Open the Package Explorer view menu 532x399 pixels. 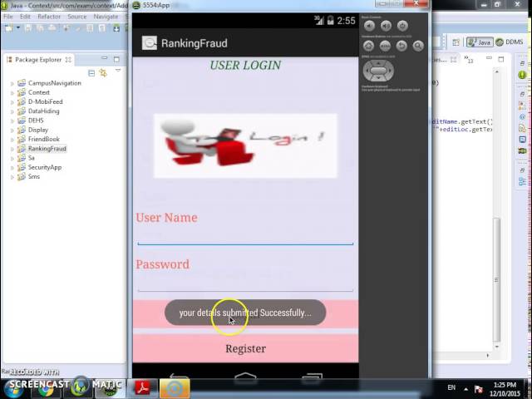coord(118,71)
